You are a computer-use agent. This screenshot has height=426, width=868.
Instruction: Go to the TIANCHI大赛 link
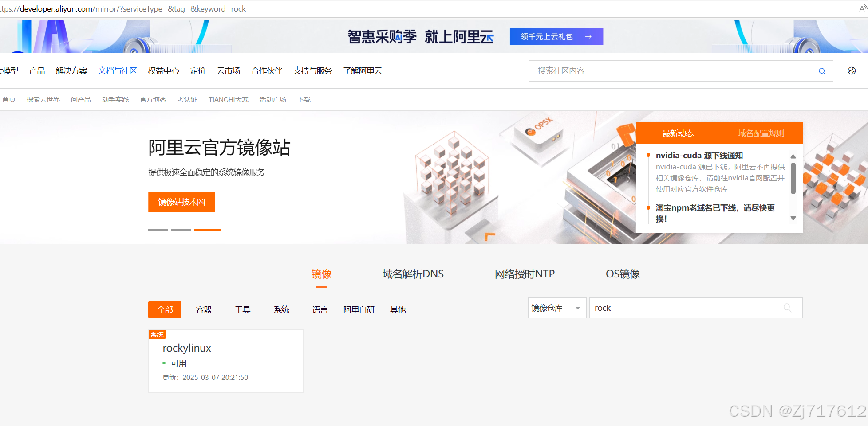(x=229, y=99)
